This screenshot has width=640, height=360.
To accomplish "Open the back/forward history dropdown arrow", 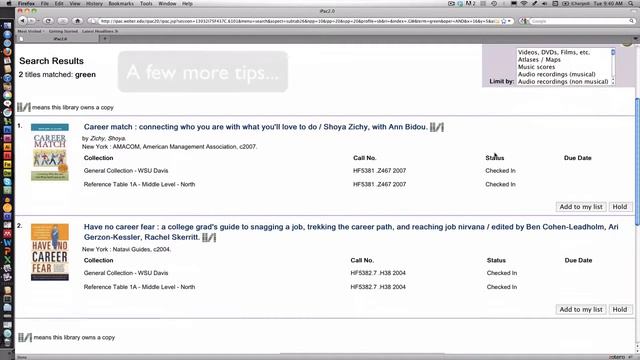I will coord(38,21).
